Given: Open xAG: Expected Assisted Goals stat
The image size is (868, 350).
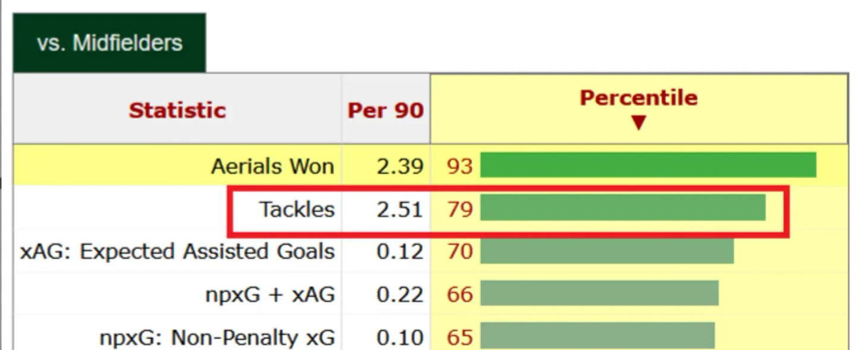Looking at the screenshot, I should [x=177, y=252].
